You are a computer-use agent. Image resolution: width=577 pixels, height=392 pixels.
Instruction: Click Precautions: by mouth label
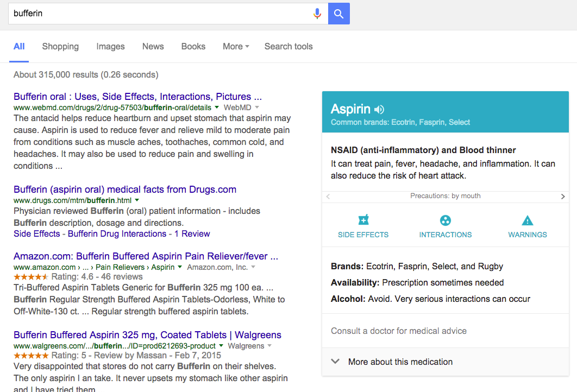point(446,196)
